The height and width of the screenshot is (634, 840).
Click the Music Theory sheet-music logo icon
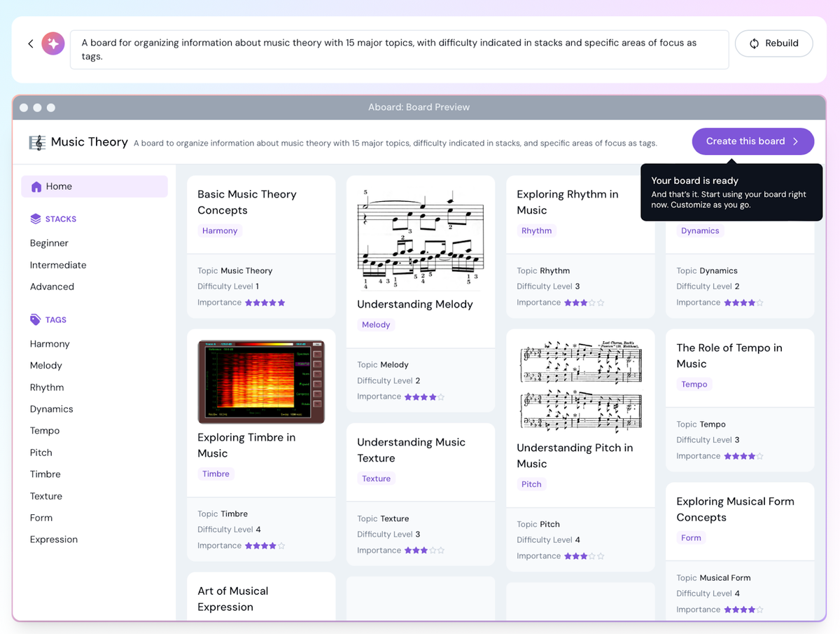click(36, 142)
